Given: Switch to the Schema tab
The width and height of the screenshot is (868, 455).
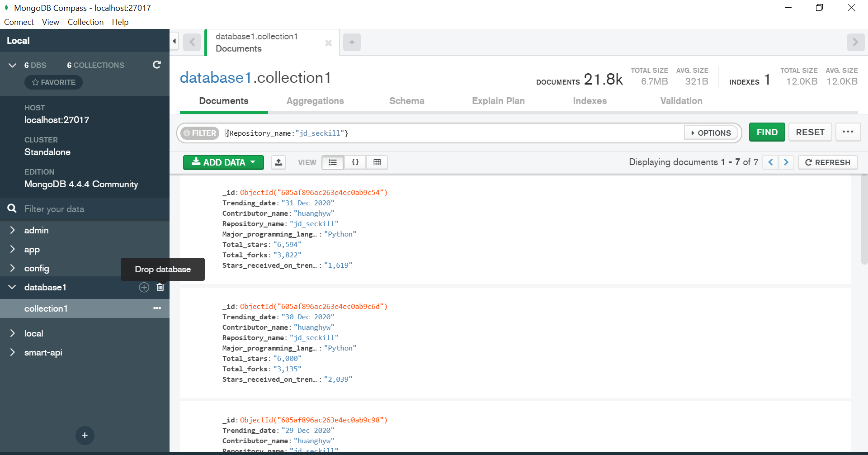Looking at the screenshot, I should [x=407, y=101].
